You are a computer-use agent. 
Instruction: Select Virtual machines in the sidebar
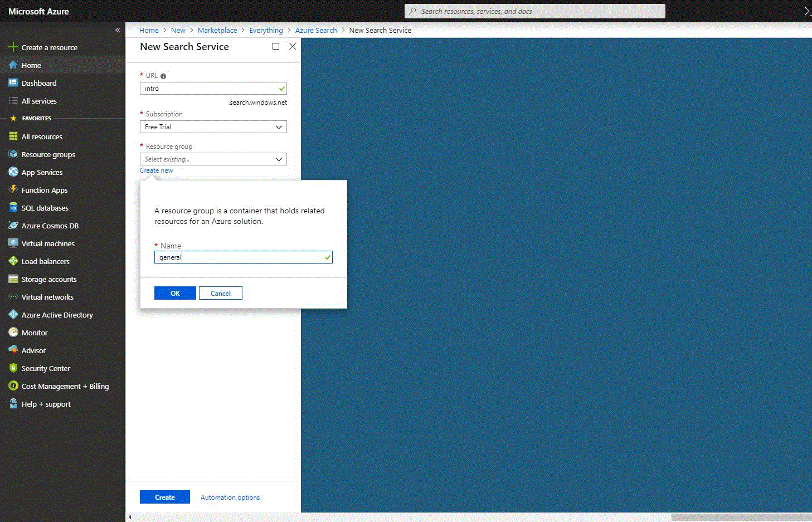[x=62, y=243]
